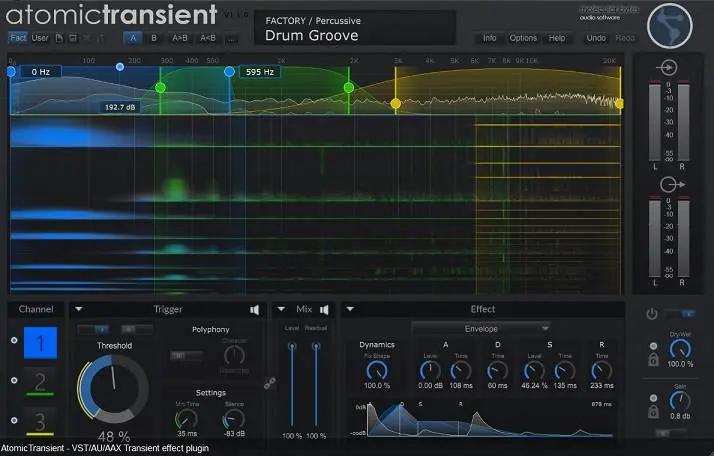Open the Help button
Screen dimensions: 714x456
(557, 38)
